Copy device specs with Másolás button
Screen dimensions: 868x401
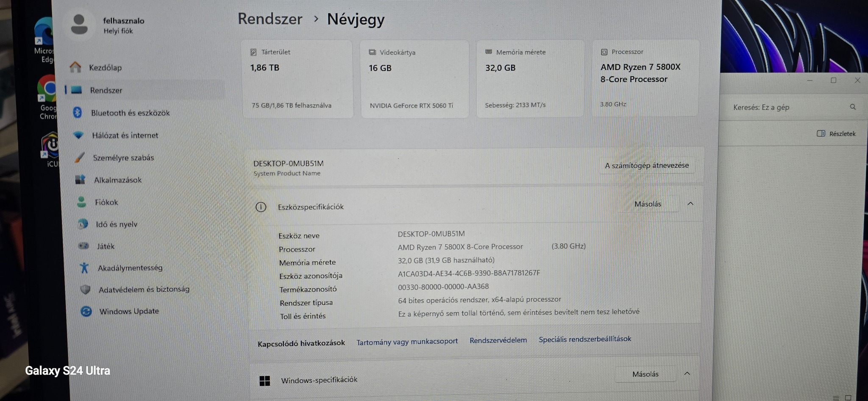click(x=648, y=204)
